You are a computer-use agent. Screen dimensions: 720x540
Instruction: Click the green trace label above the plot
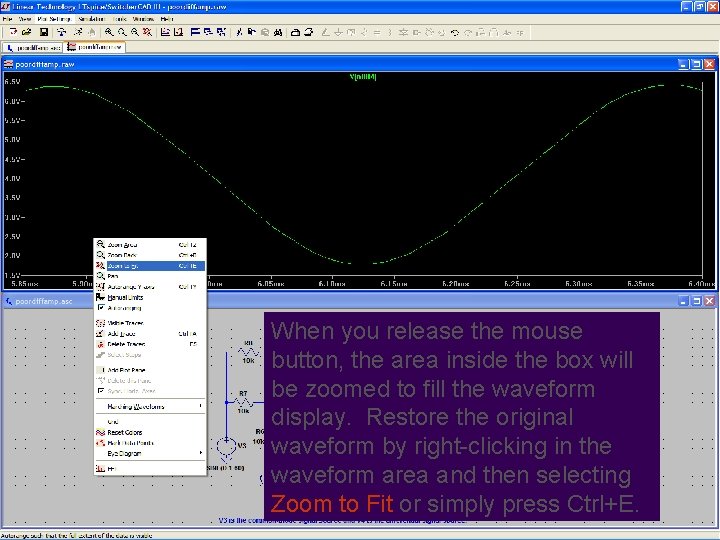pos(363,77)
